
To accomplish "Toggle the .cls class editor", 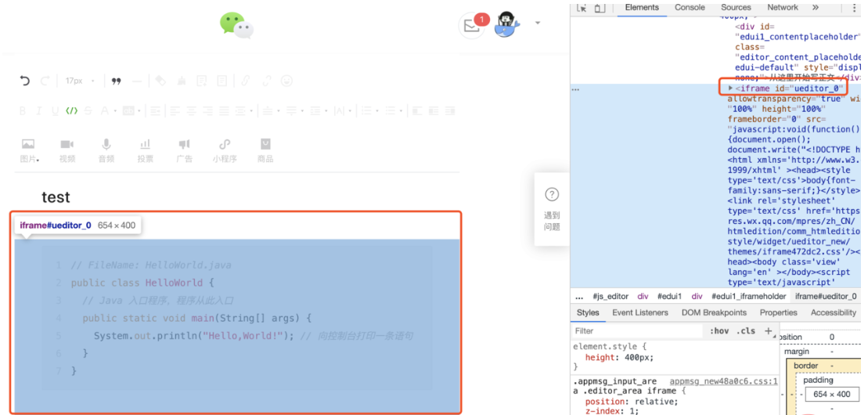I will click(747, 331).
